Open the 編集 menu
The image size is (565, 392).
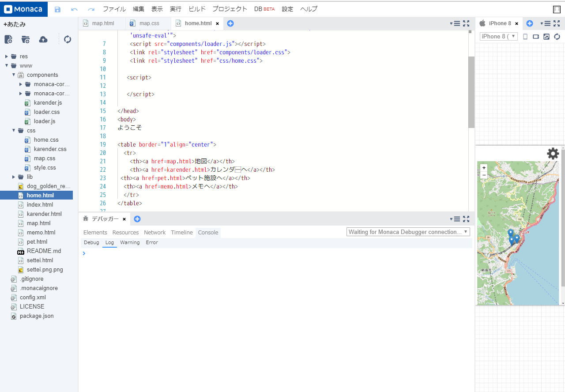point(139,9)
